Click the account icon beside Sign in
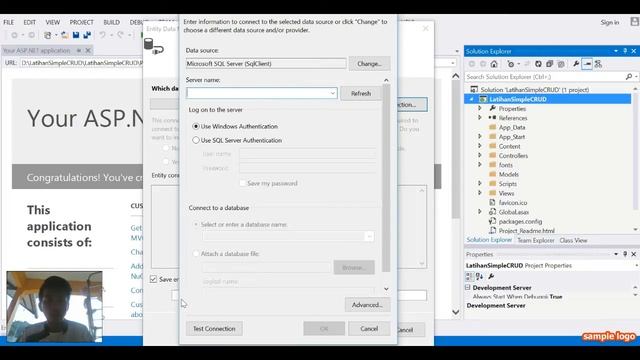640x360 pixels. click(635, 22)
